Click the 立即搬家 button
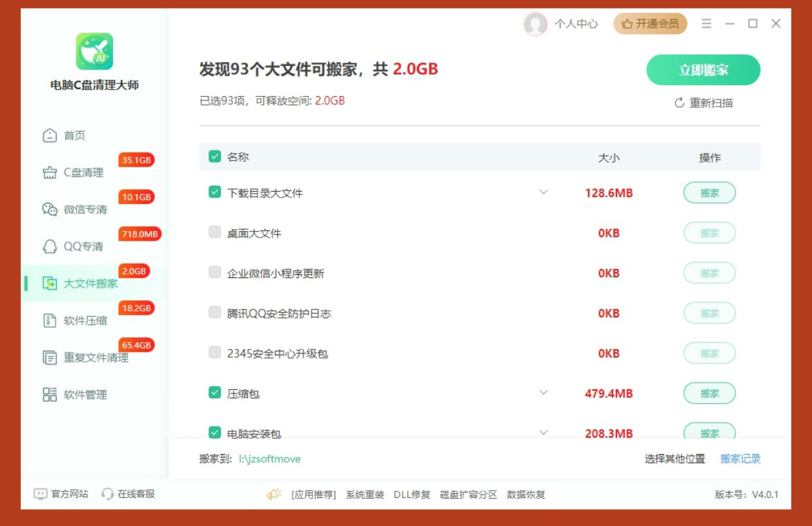Viewport: 812px width, 526px height. pos(703,70)
